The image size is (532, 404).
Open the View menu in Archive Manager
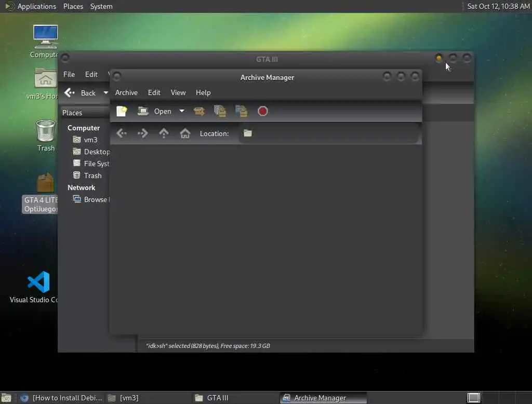pos(178,92)
